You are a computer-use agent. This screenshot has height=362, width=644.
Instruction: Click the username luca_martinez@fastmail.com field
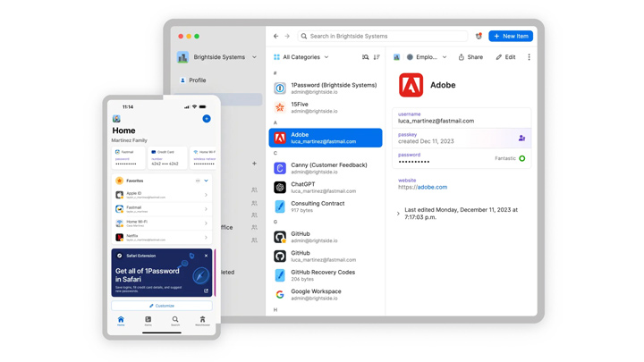tap(462, 118)
